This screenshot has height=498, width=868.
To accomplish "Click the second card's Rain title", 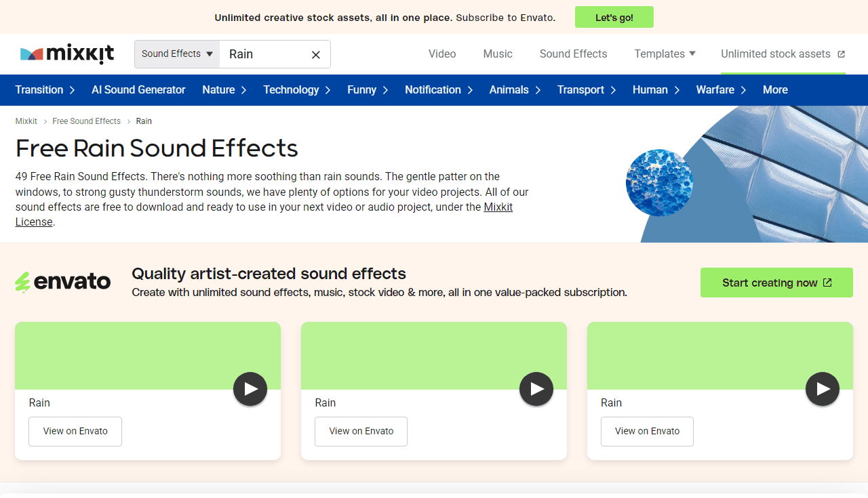I will 325,402.
